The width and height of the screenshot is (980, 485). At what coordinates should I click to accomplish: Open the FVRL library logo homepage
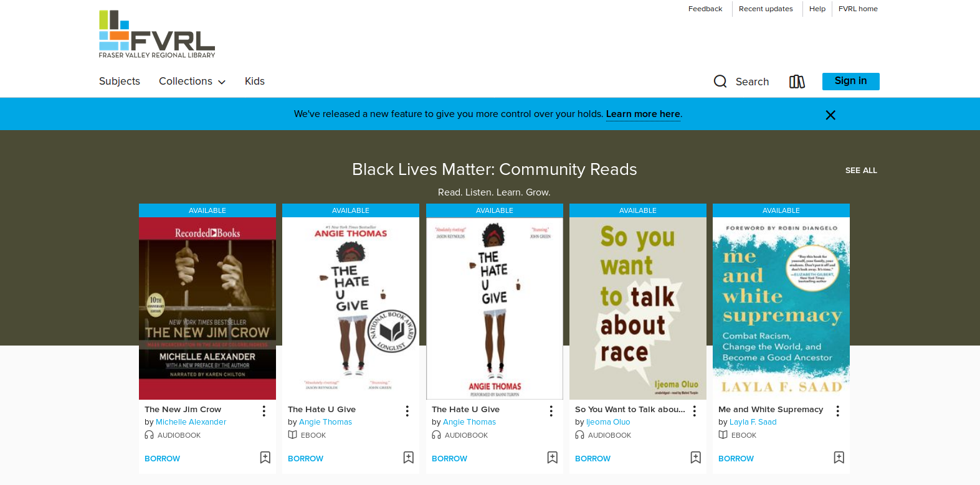coord(157,34)
